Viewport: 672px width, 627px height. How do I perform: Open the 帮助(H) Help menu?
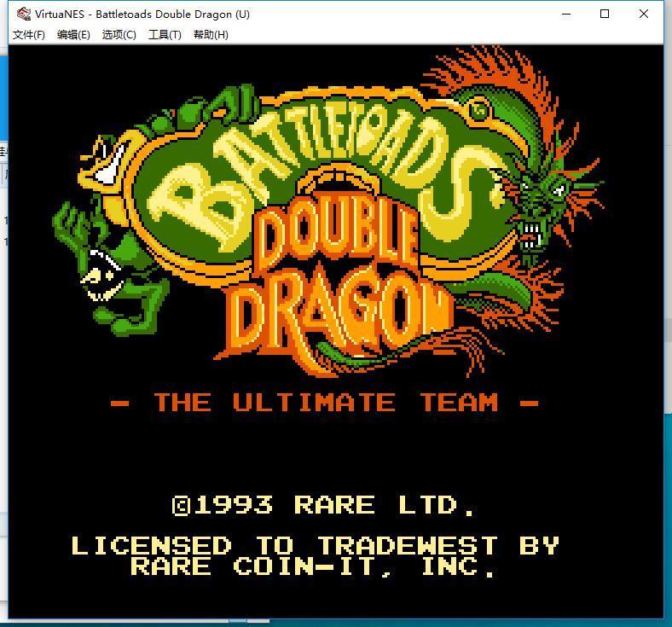[x=211, y=35]
